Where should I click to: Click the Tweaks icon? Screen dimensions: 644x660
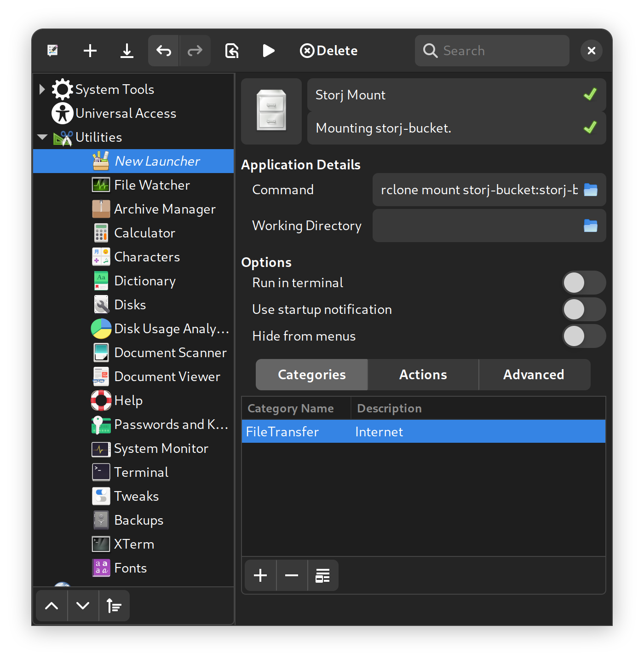pyautogui.click(x=101, y=496)
